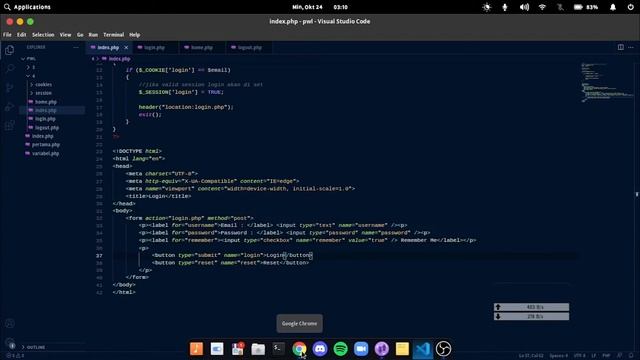Open the Go menu

tap(80, 35)
